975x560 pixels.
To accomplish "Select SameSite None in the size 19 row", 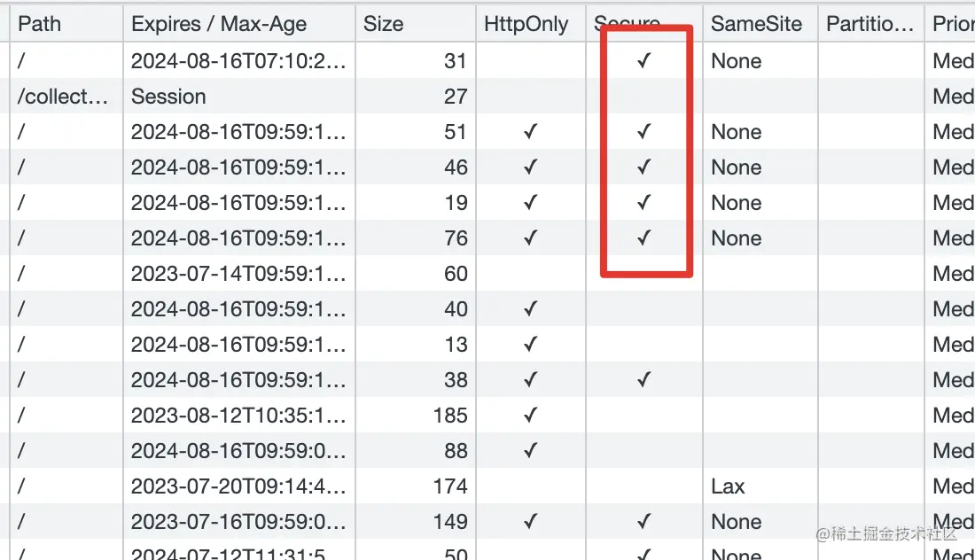I will point(737,203).
